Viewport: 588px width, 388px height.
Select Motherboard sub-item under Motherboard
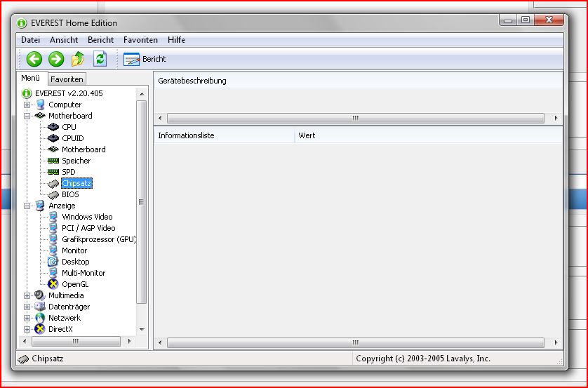[83, 149]
